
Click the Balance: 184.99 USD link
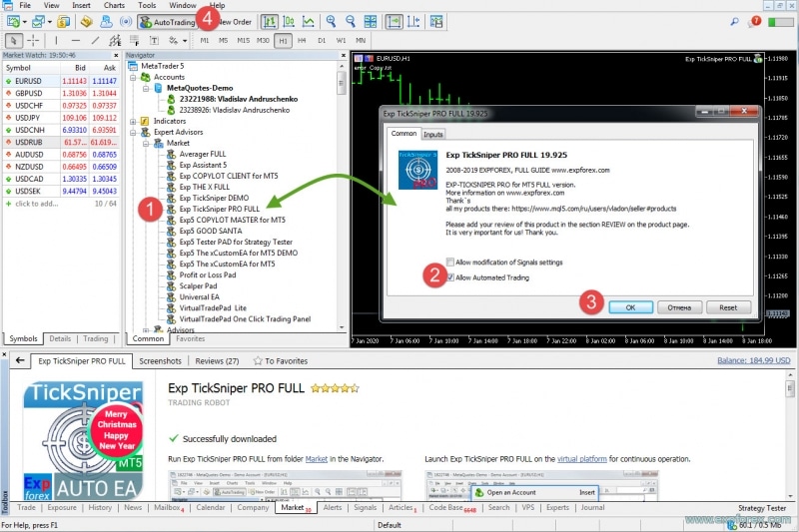(754, 360)
